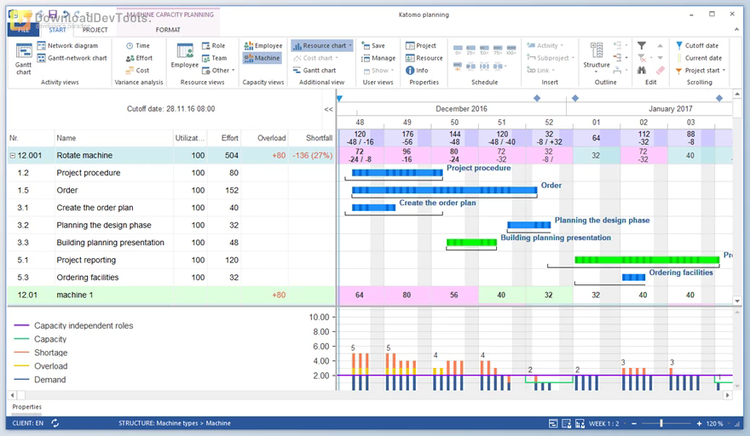The width and height of the screenshot is (750, 436).
Task: Open Structure outline button
Action: [x=596, y=57]
